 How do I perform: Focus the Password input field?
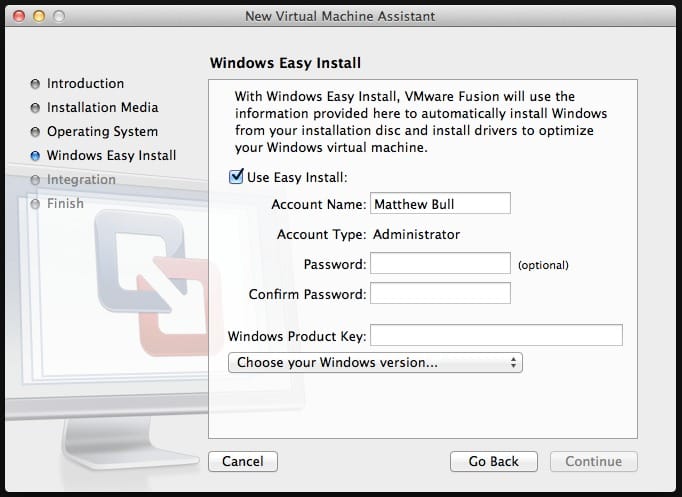click(x=440, y=263)
